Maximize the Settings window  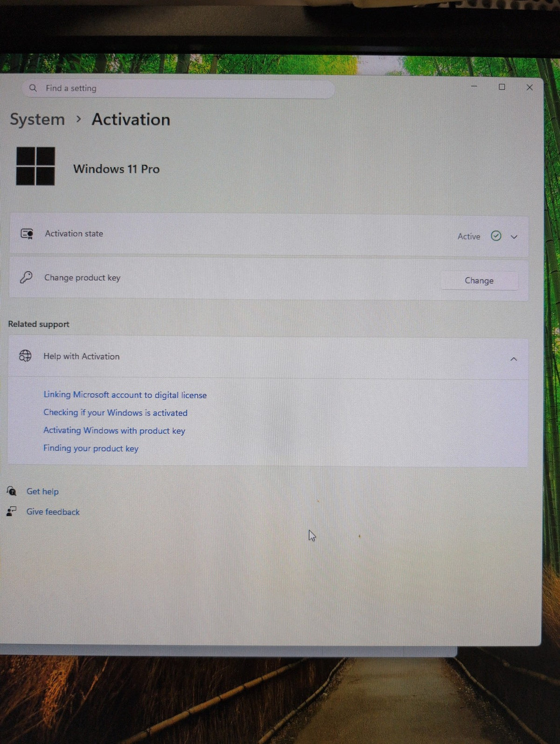[502, 87]
